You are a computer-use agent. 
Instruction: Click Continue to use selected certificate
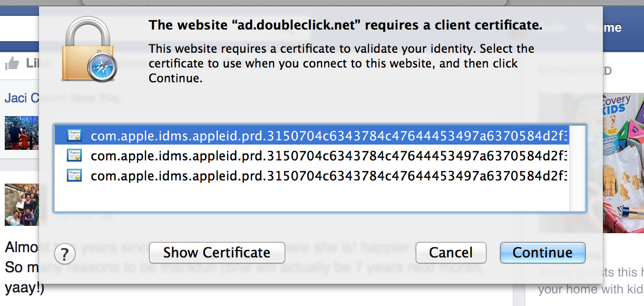542,253
